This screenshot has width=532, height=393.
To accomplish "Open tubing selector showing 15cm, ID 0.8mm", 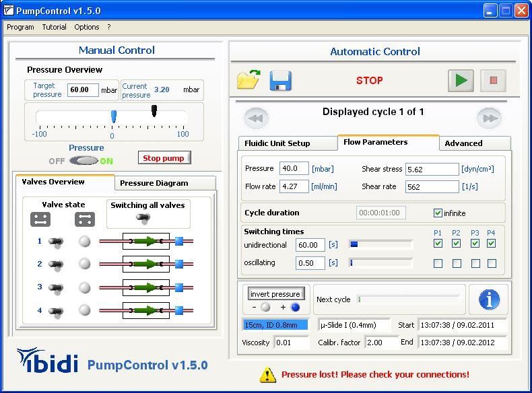I will (275, 325).
